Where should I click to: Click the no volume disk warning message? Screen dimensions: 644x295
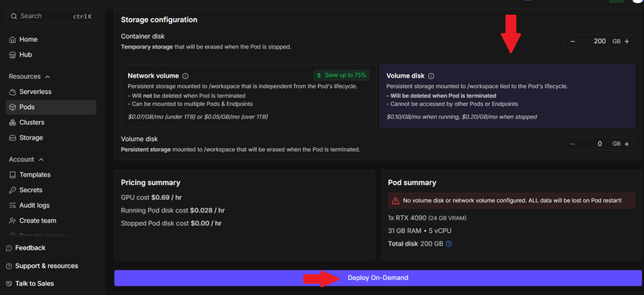(511, 201)
